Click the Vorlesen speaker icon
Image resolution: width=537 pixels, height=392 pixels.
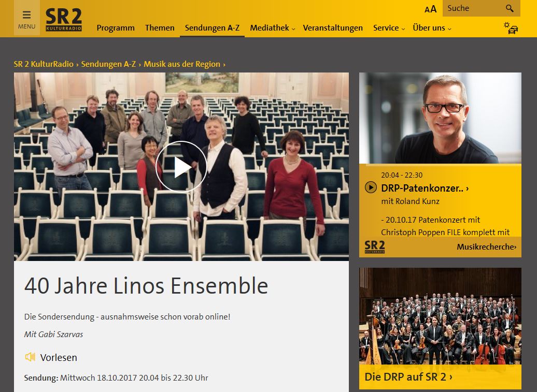(x=30, y=357)
